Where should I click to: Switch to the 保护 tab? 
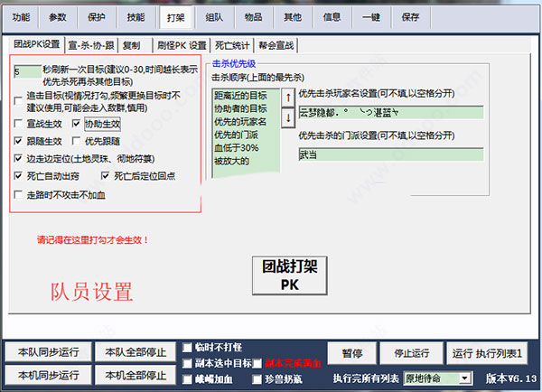pos(96,17)
